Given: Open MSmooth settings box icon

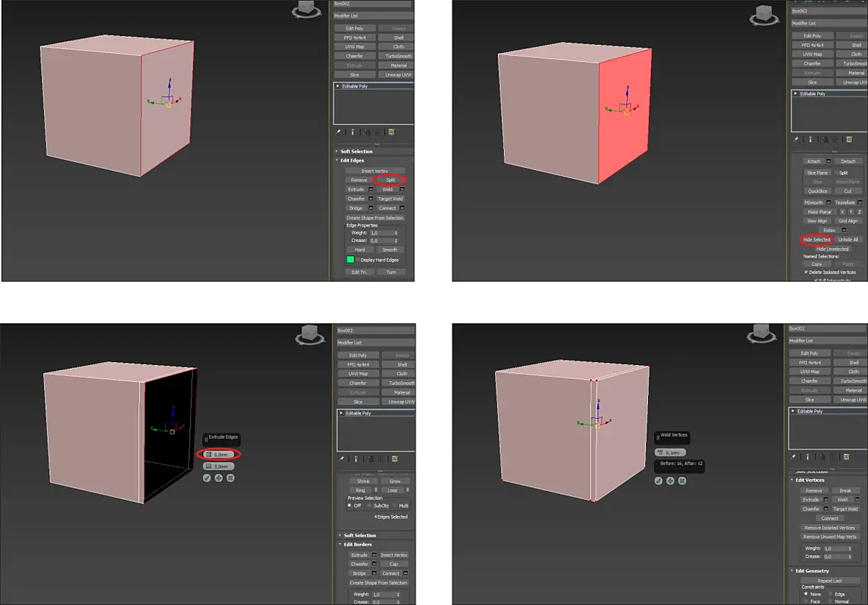Looking at the screenshot, I should (829, 203).
